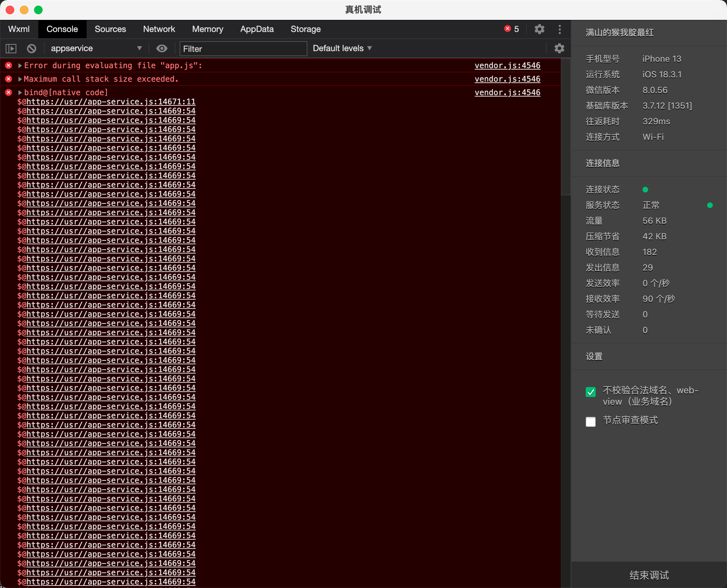Click the 329ms round-trip value

[656, 121]
